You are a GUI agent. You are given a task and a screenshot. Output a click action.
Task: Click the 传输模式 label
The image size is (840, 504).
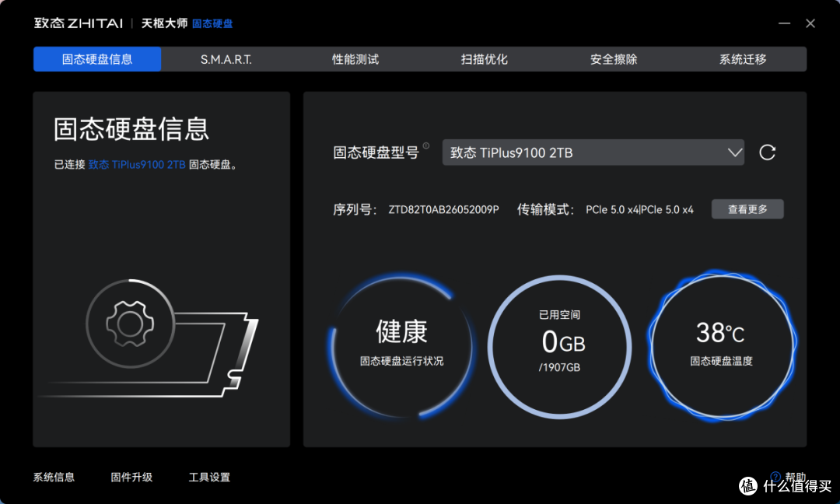click(x=545, y=209)
